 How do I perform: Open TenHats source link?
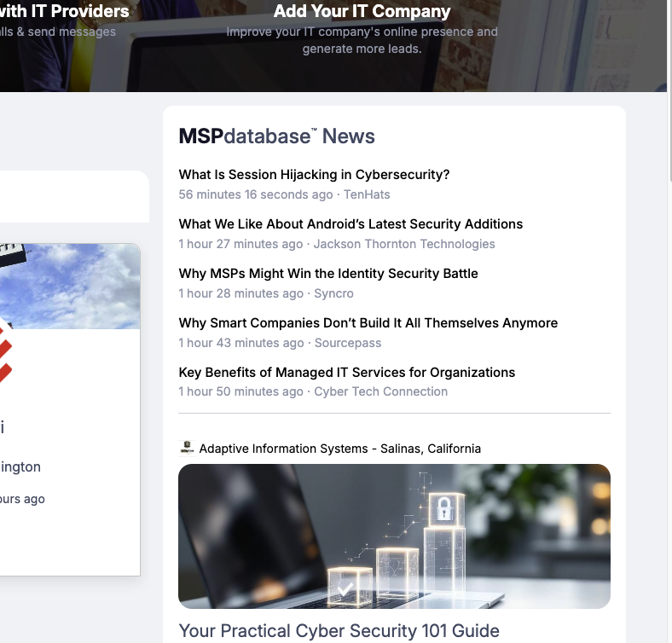pos(367,194)
